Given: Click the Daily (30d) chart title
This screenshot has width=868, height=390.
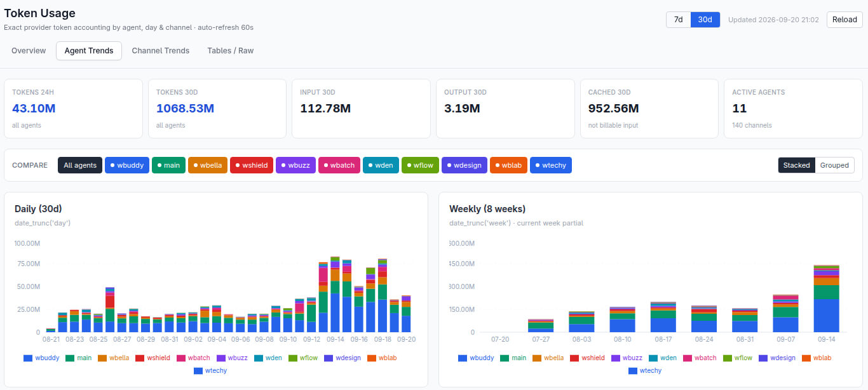Looking at the screenshot, I should pyautogui.click(x=38, y=208).
